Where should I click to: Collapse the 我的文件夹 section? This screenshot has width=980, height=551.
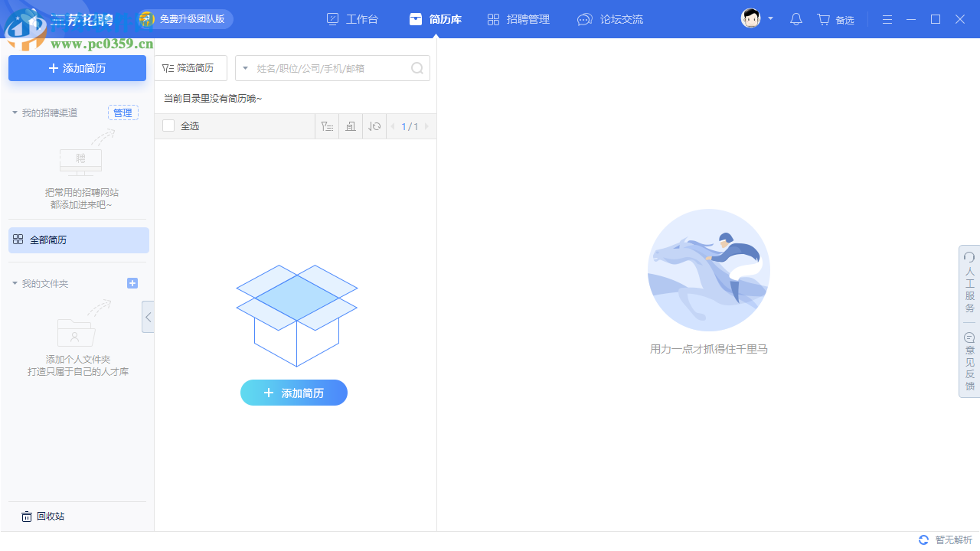pos(14,283)
